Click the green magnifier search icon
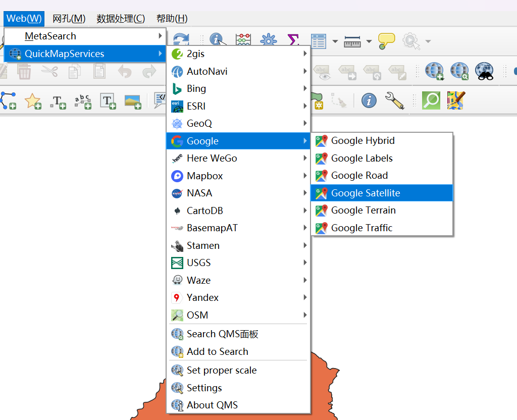Viewport: 517px width, 420px height. pyautogui.click(x=431, y=100)
